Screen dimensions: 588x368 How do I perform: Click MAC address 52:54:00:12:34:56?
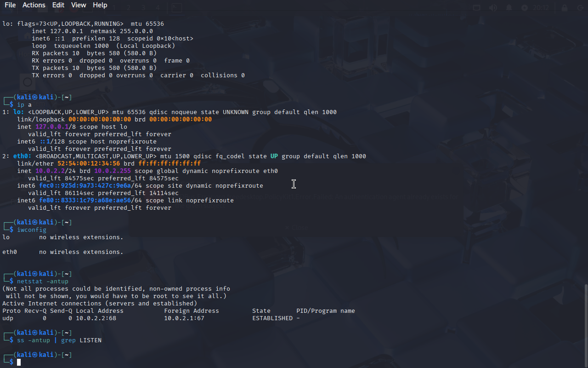pyautogui.click(x=89, y=164)
